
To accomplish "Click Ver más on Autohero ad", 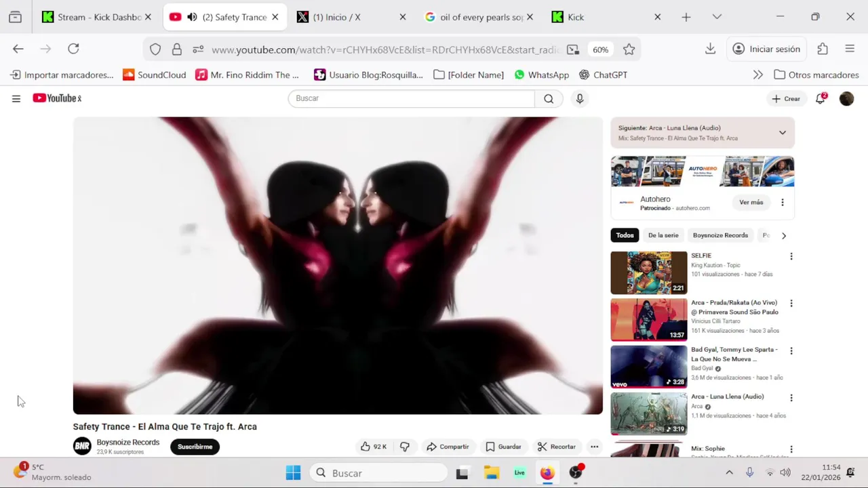I will [x=751, y=203].
